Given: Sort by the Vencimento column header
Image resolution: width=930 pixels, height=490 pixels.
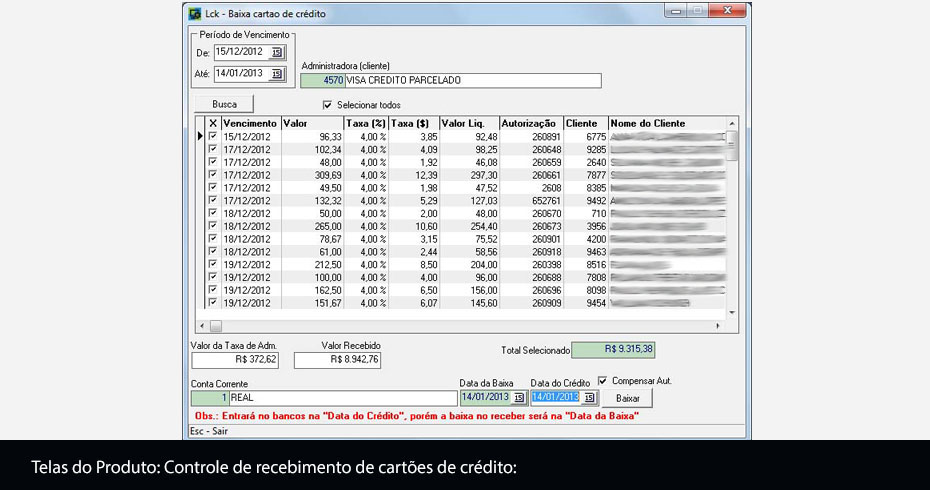Looking at the screenshot, I should (250, 123).
